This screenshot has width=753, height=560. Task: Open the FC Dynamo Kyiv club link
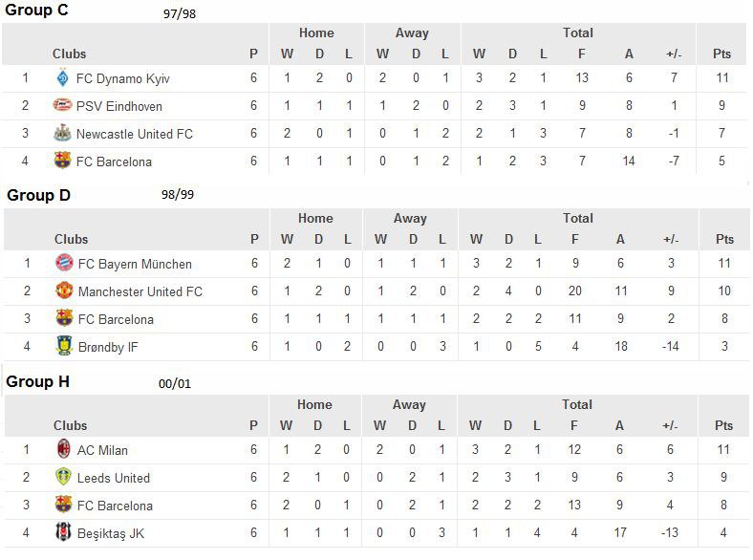(123, 78)
